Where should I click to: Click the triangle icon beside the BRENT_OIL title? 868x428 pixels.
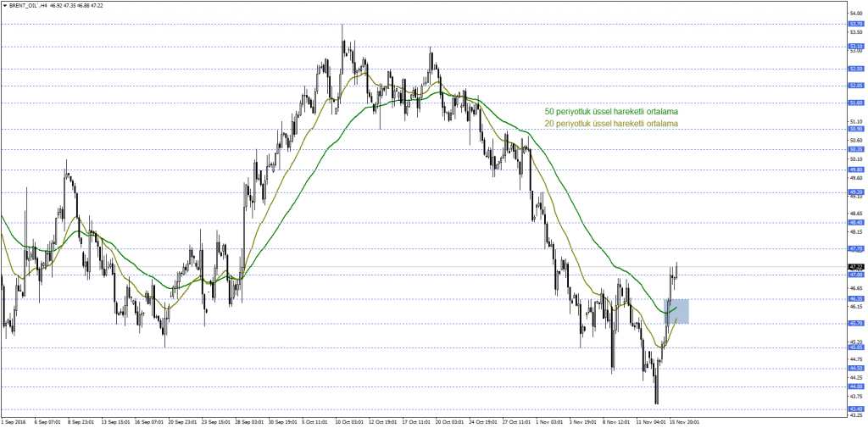point(4,4)
